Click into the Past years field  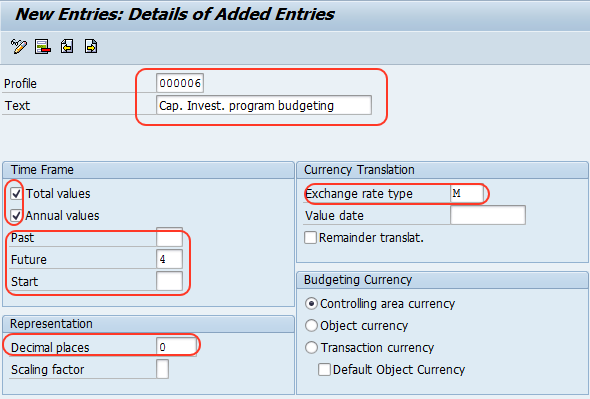pos(169,237)
